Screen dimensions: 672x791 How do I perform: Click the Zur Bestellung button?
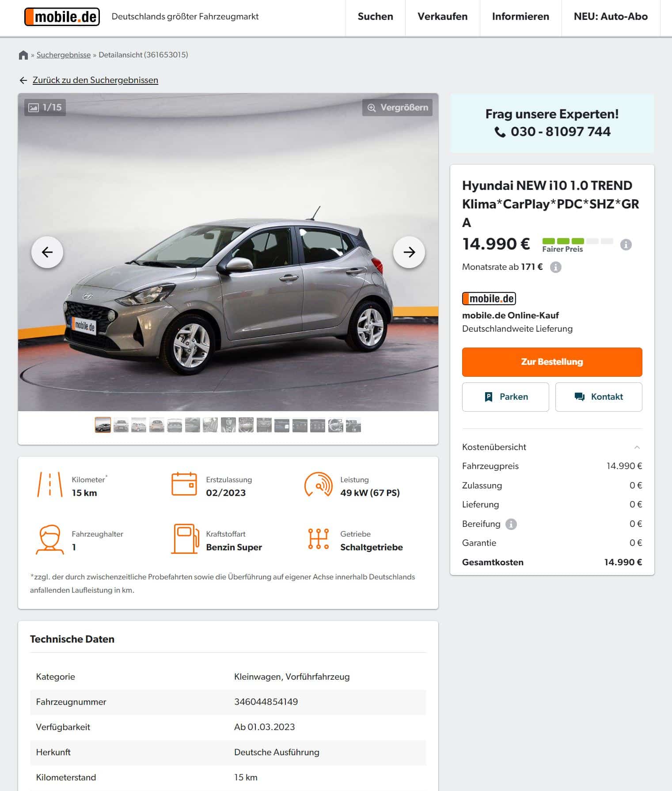pos(552,362)
